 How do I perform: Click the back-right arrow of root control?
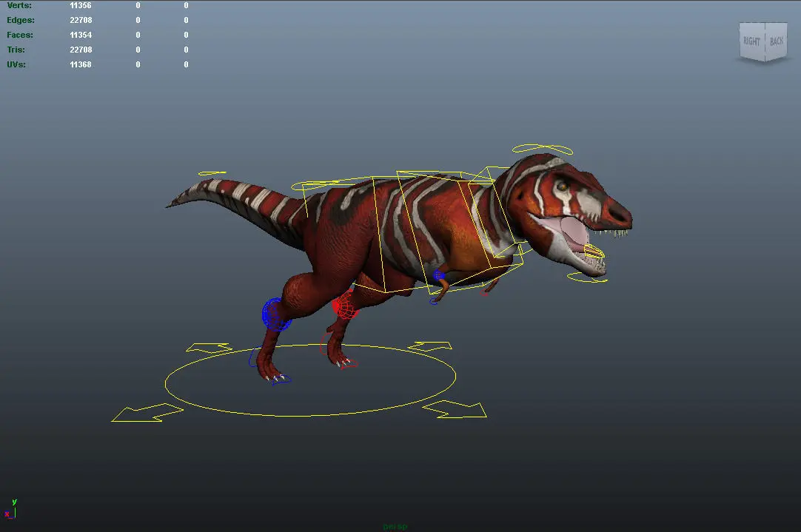click(430, 346)
